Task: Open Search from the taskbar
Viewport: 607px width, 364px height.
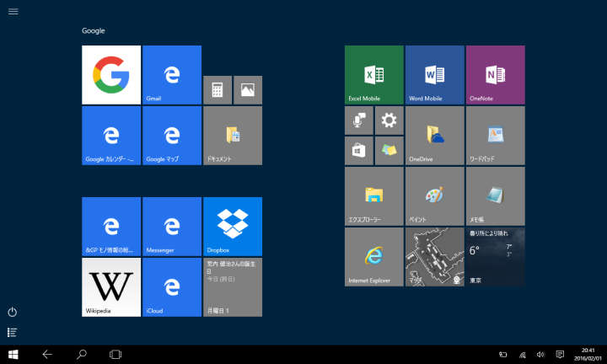Action: pyautogui.click(x=81, y=355)
